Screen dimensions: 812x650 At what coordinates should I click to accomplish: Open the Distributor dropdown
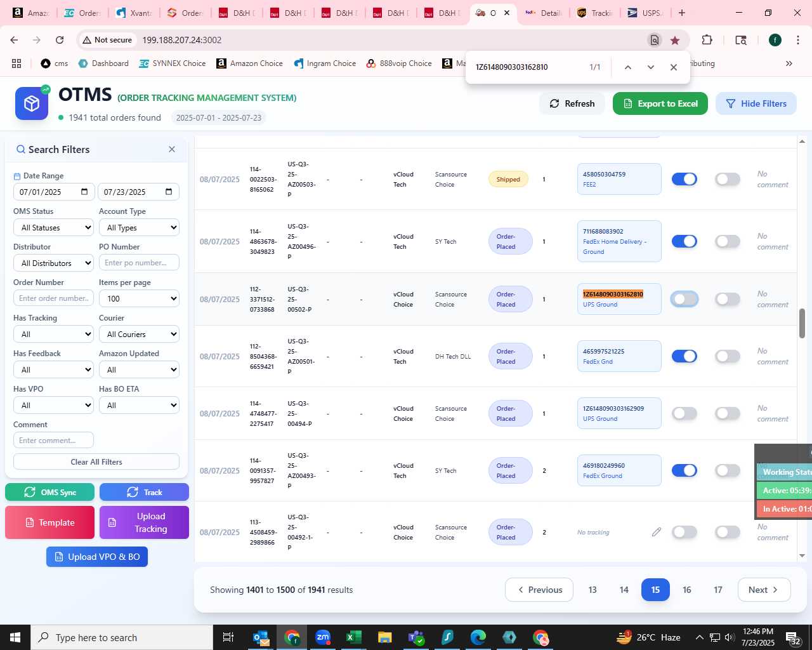tap(53, 263)
